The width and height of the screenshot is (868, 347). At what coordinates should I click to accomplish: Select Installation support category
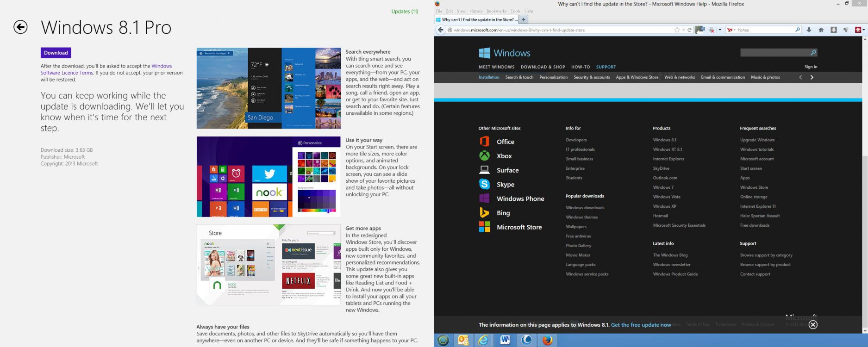(489, 77)
